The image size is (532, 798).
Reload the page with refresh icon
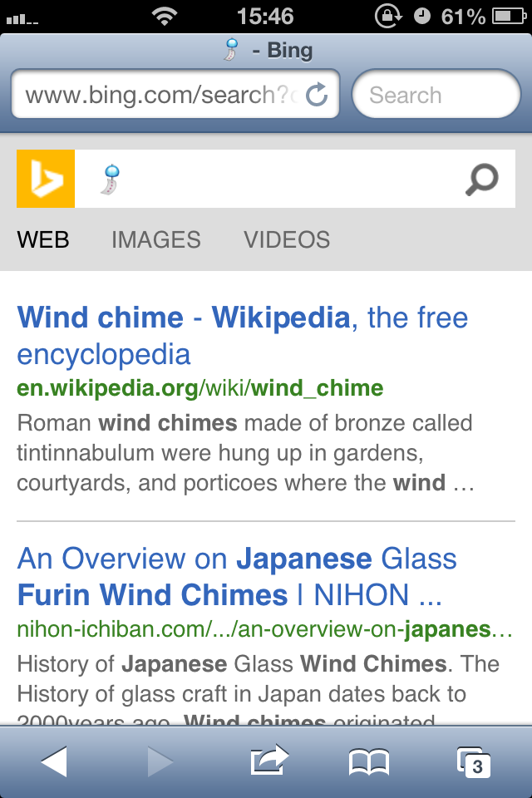(317, 96)
